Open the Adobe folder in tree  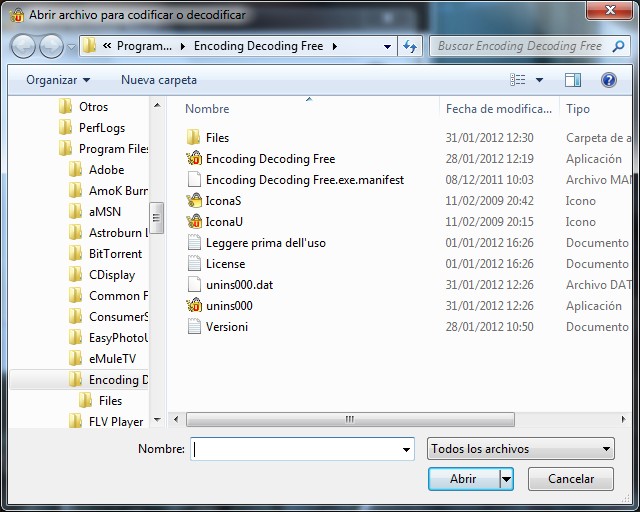pos(107,170)
